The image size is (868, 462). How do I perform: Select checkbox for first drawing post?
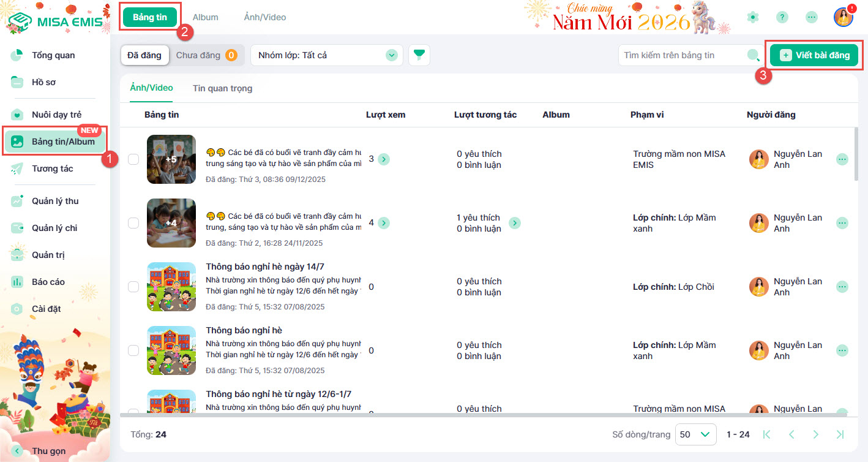133,159
